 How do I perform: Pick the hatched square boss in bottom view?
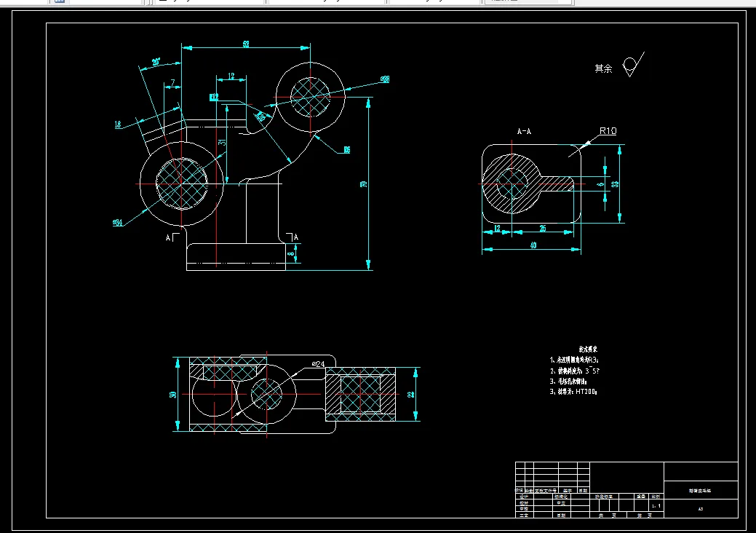[361, 394]
